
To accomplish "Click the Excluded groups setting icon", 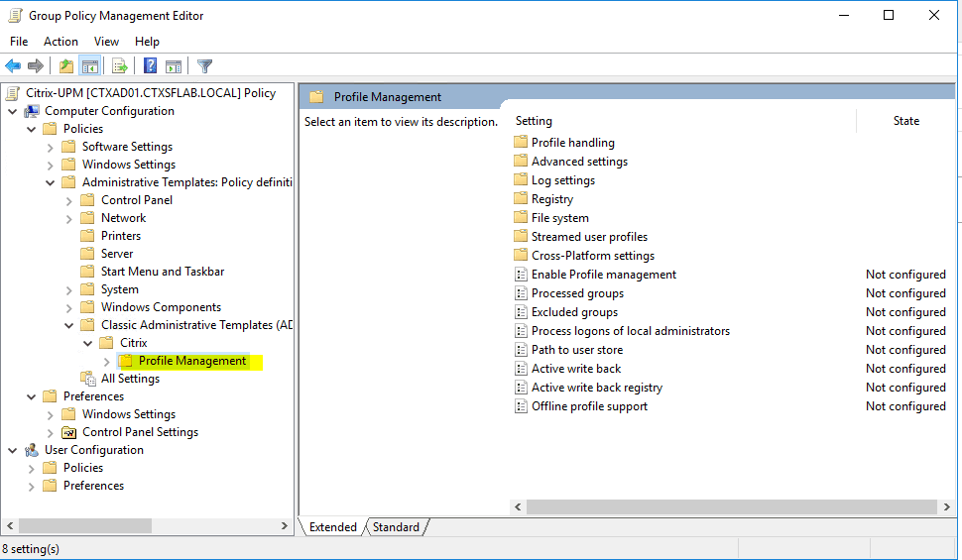I will (521, 312).
